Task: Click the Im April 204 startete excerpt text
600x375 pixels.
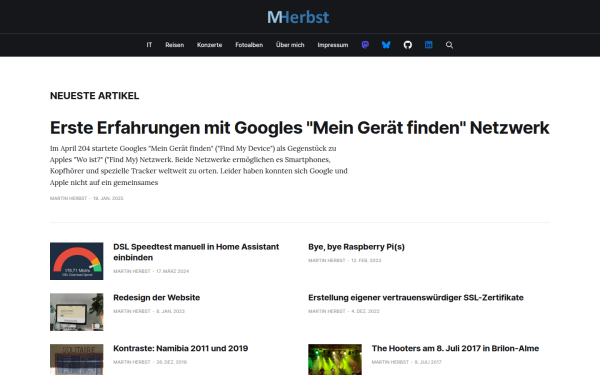Action: pos(199,165)
